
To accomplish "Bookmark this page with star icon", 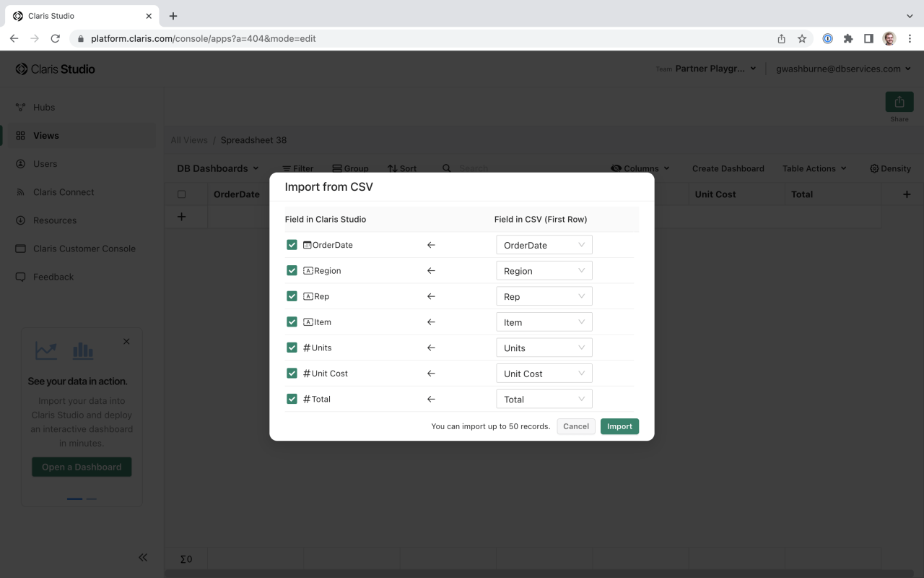I will coord(802,39).
